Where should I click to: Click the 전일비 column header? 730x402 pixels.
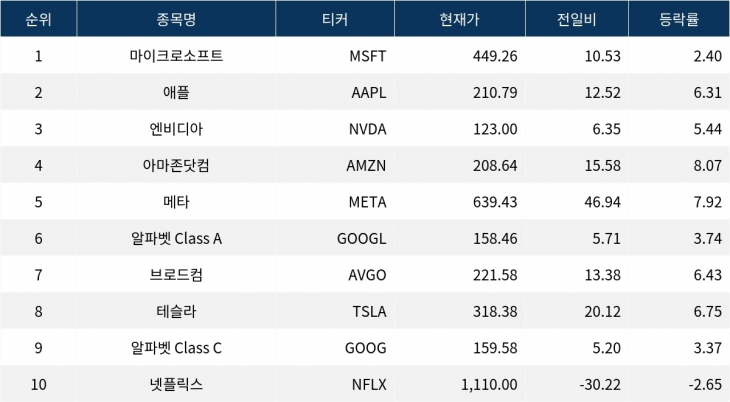tap(575, 18)
